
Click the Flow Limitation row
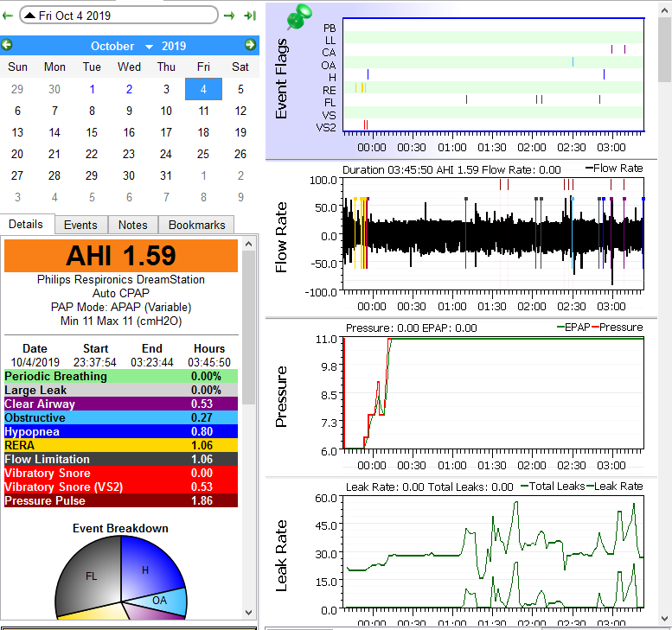click(121, 459)
